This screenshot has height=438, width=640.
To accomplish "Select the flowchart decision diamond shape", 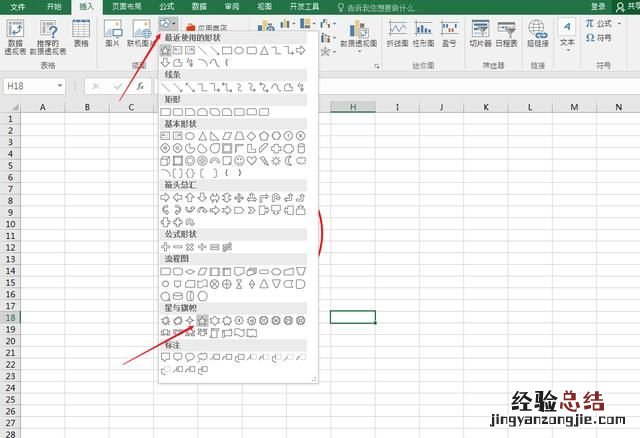I will tap(190, 271).
